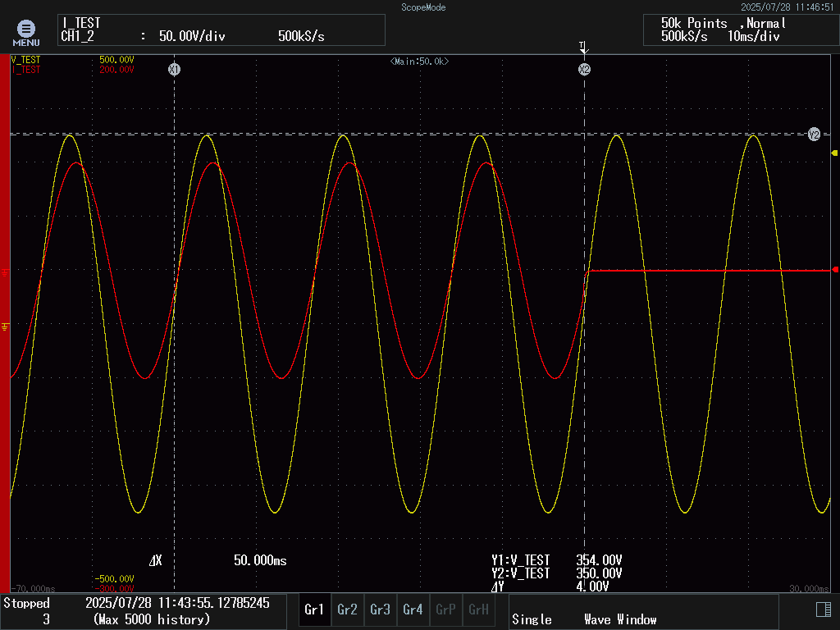Switch to the Gr2 display group tab
Screen dimensions: 840x630
(x=347, y=609)
